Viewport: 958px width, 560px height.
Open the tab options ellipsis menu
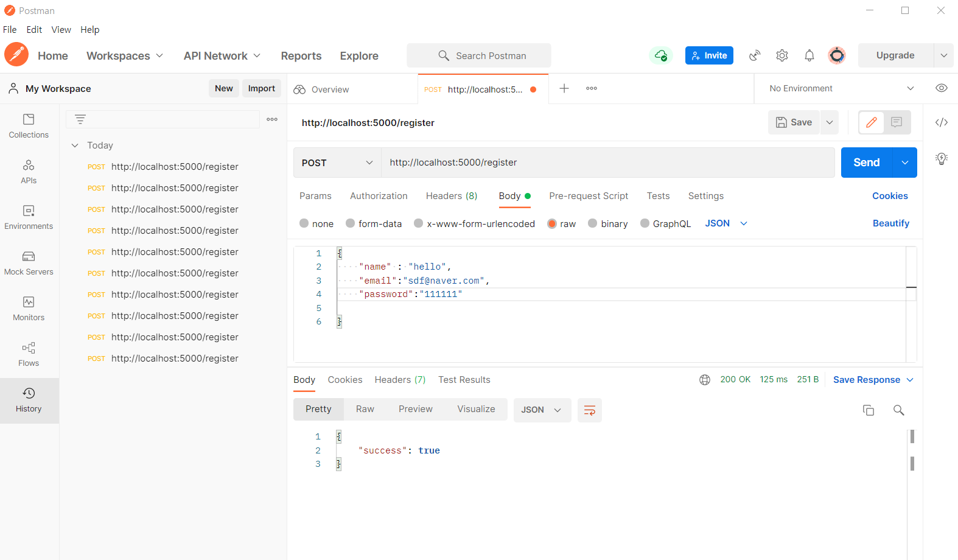coord(592,88)
